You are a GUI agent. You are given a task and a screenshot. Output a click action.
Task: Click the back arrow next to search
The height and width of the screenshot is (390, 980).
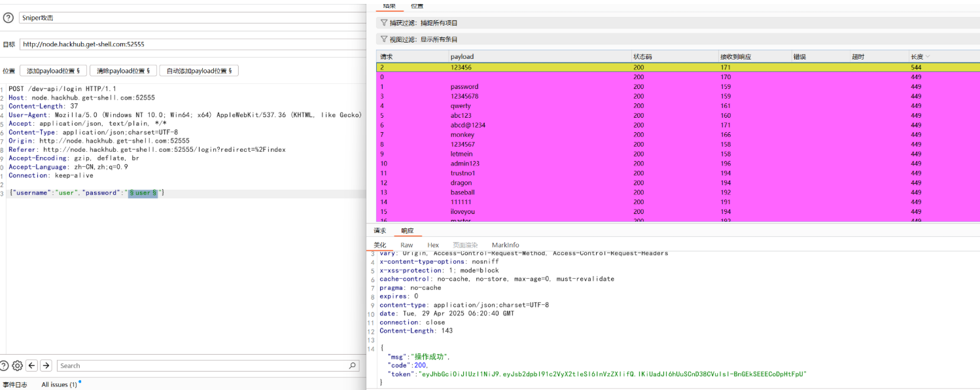31,366
